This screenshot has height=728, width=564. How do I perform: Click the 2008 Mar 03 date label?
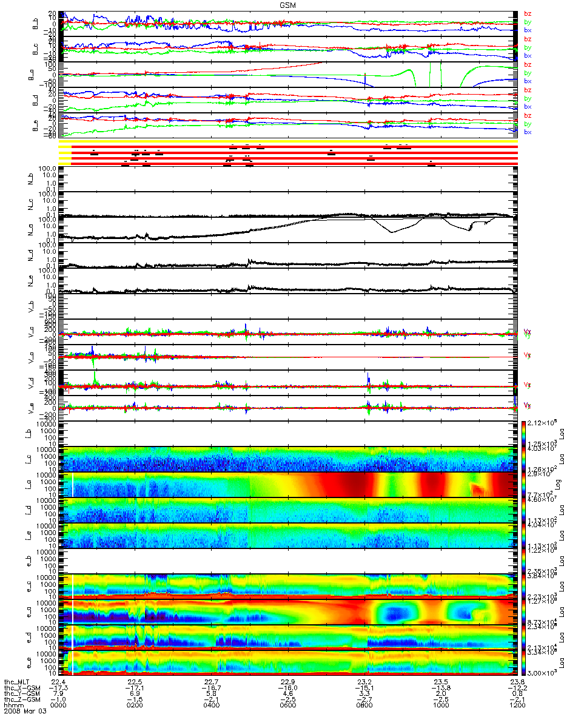(x=24, y=712)
